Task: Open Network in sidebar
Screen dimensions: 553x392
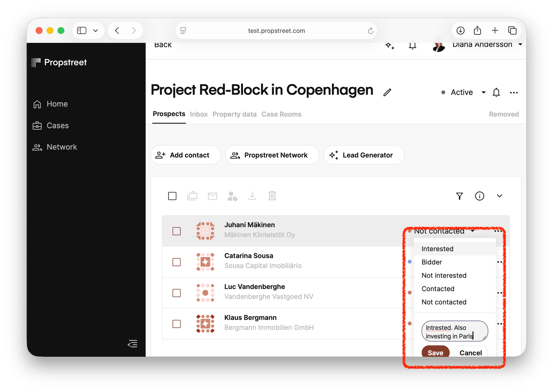Action: coord(55,147)
